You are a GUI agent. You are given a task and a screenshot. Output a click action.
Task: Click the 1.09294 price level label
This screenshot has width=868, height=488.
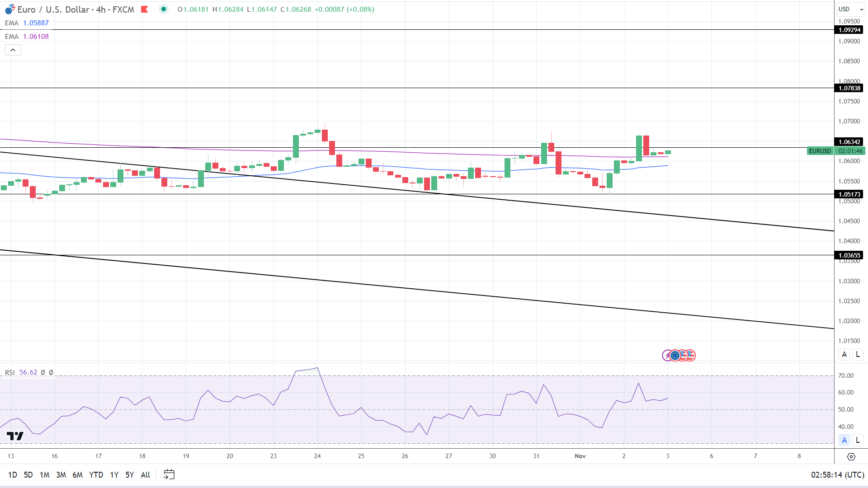coord(849,30)
